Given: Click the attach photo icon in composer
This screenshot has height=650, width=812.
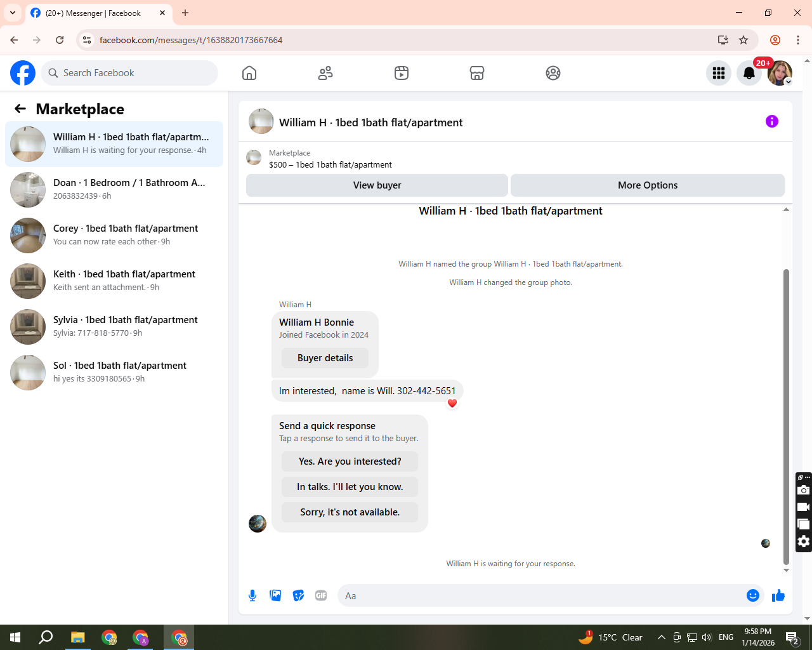Looking at the screenshot, I should coord(275,595).
